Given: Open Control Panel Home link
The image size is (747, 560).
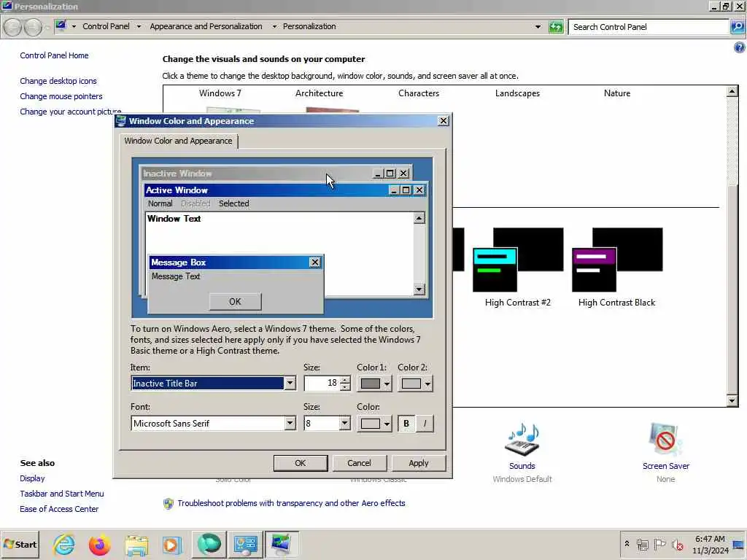Looking at the screenshot, I should tap(54, 55).
